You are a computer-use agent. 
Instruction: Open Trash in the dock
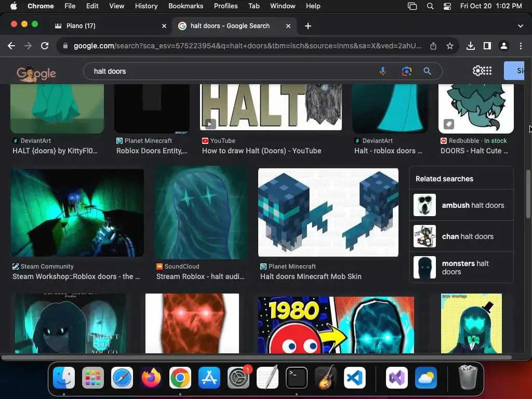pos(468,377)
